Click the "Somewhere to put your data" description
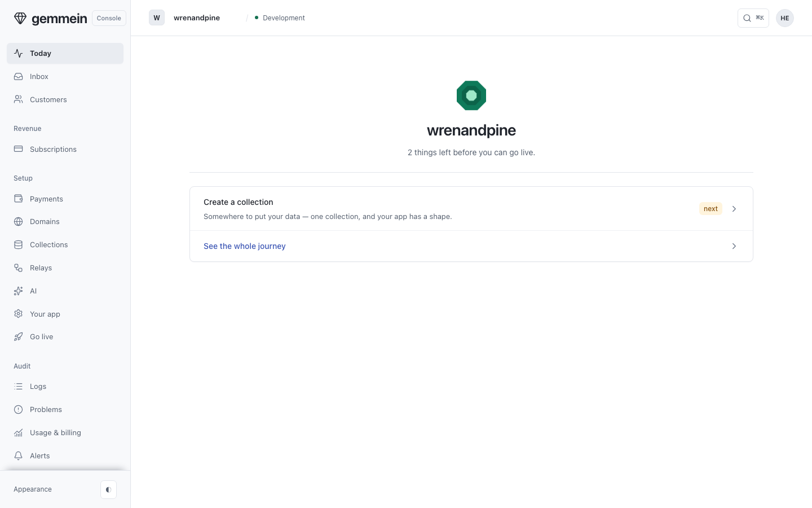The height and width of the screenshot is (508, 812). (328, 217)
